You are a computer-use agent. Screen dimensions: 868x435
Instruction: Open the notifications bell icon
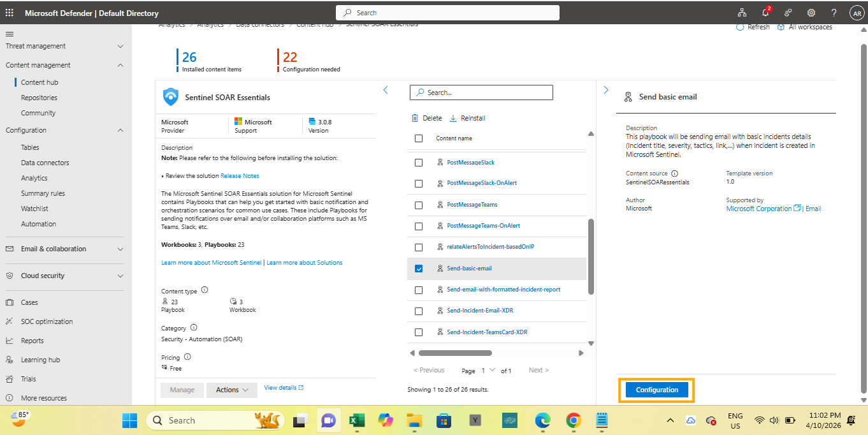tap(765, 13)
